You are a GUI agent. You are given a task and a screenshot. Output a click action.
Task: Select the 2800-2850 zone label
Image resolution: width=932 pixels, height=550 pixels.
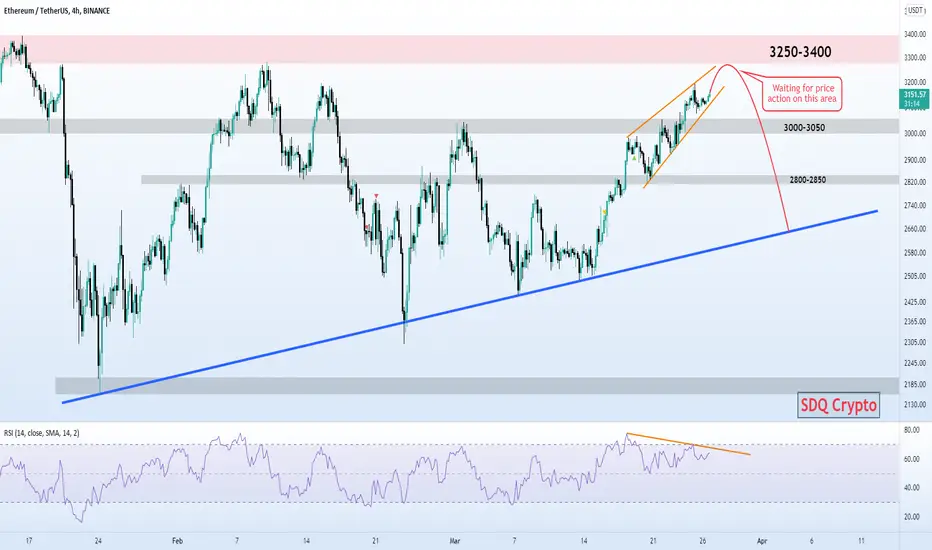[x=807, y=180]
